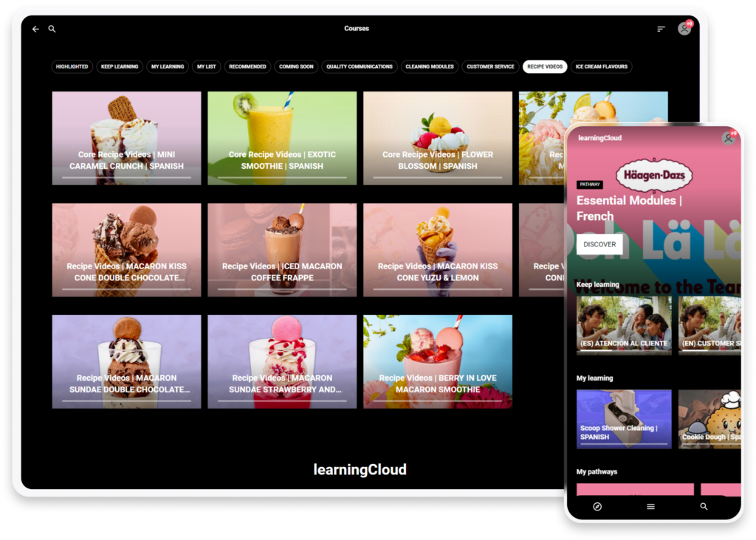Open Macaron Sundae Strawberry card

coord(282,361)
